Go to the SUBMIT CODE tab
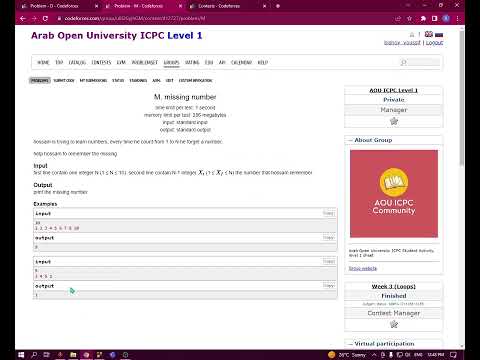The width and height of the screenshot is (480, 360). (64, 80)
